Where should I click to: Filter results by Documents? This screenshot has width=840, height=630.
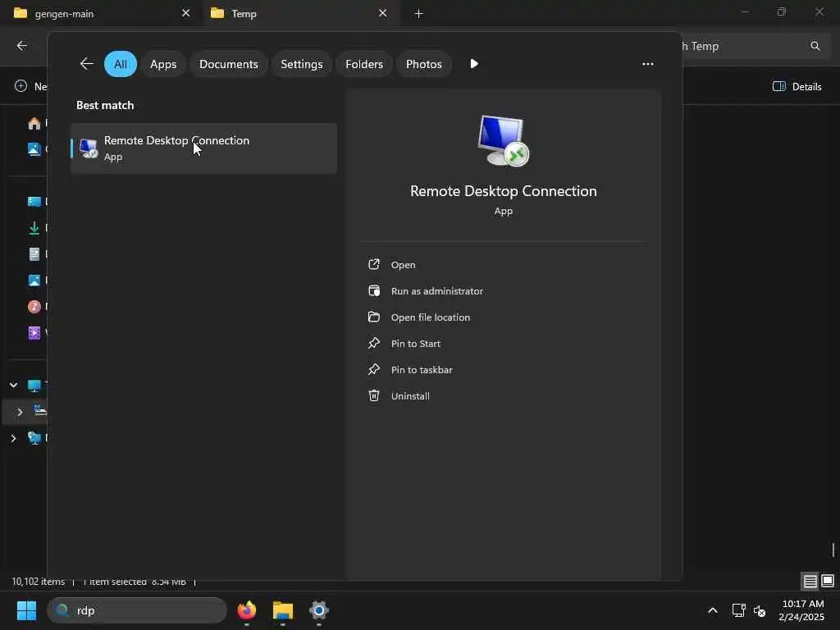tap(229, 64)
